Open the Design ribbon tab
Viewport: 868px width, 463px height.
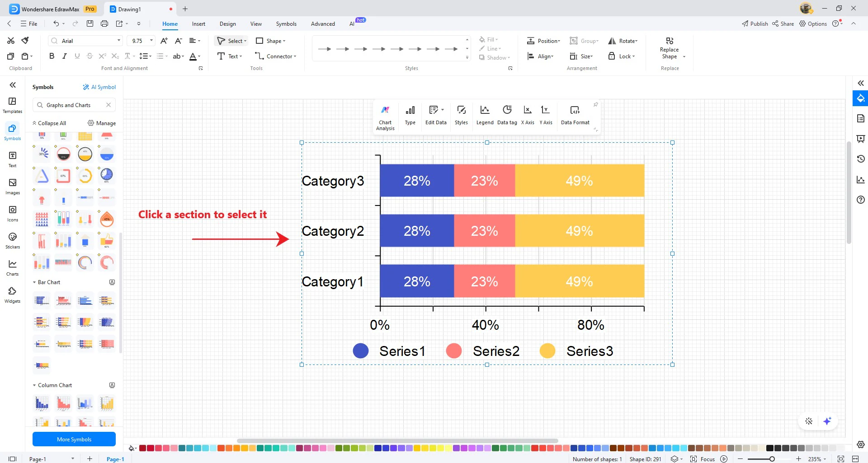(227, 24)
